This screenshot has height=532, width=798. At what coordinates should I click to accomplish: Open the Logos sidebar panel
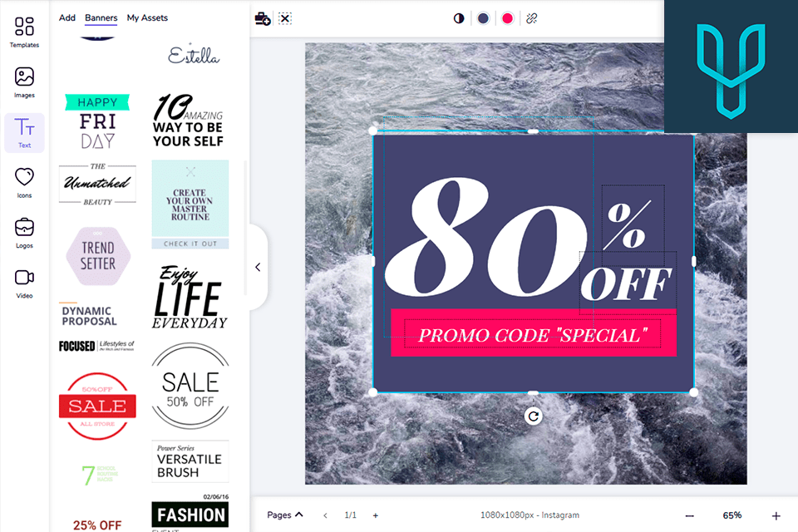(24, 233)
